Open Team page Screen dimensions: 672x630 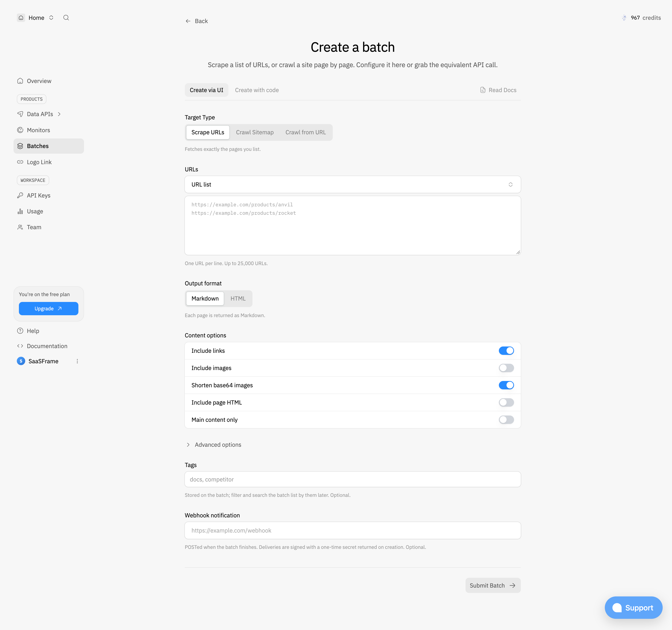49,227
